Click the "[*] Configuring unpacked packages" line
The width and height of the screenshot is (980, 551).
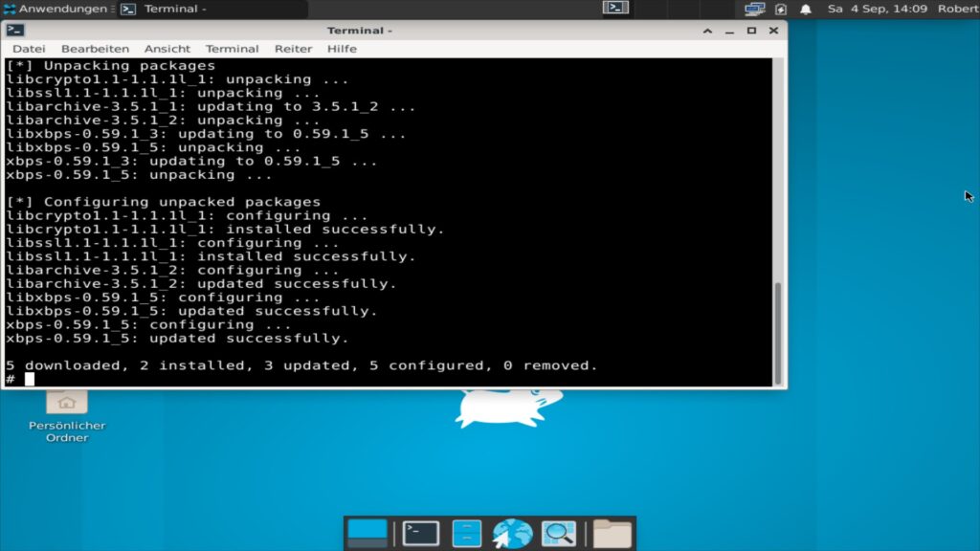pyautogui.click(x=163, y=202)
